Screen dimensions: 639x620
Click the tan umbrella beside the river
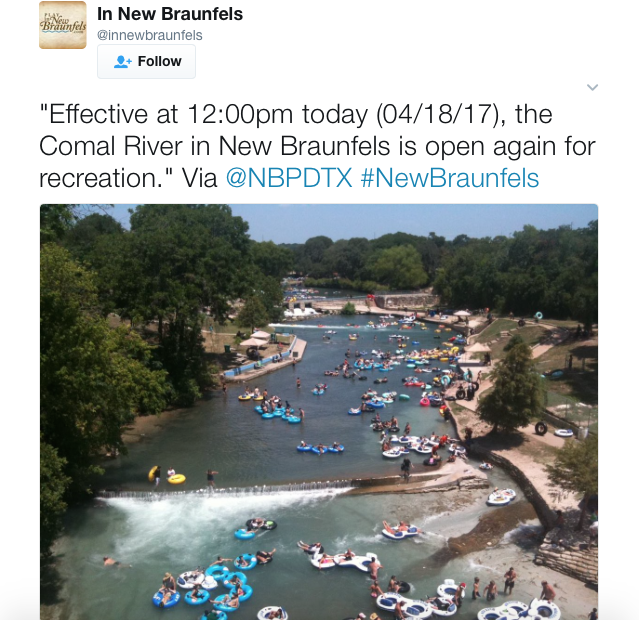[x=253, y=342]
